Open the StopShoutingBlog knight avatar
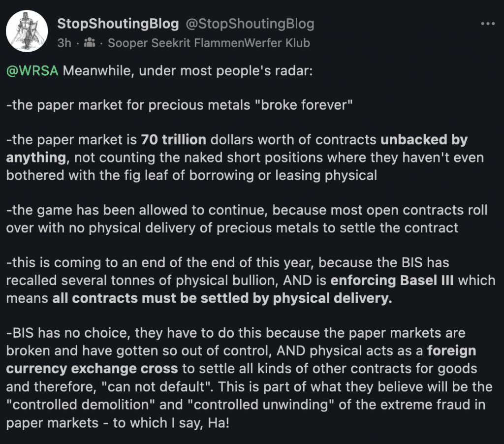The width and height of the screenshot is (504, 444). coord(27,31)
